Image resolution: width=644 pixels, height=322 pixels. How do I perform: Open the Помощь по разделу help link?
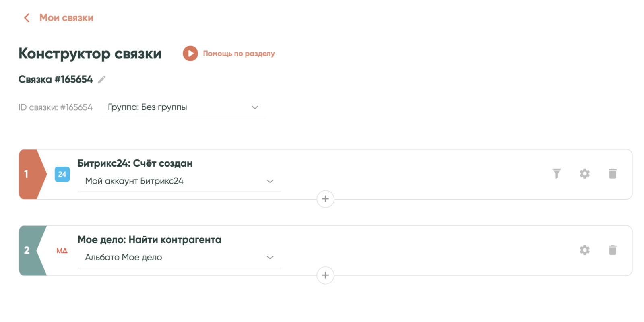[x=239, y=54]
